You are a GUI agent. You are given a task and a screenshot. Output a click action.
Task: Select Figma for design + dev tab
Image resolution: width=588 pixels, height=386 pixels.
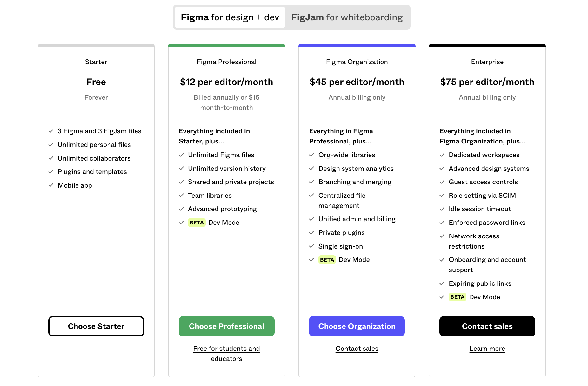click(230, 17)
